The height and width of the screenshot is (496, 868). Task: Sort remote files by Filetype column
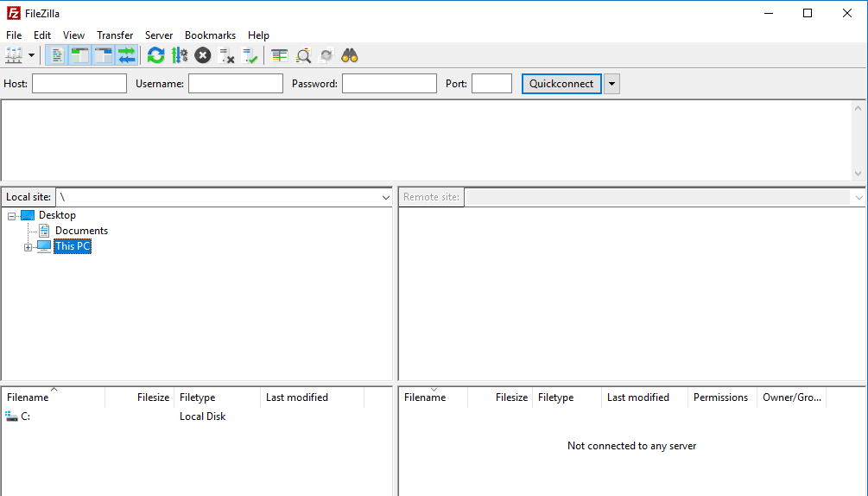click(x=567, y=397)
